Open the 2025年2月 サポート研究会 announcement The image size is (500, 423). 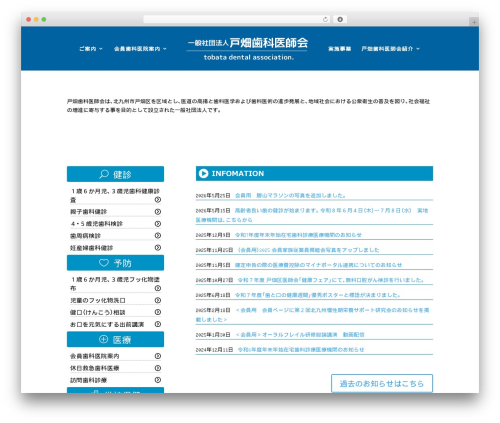pos(314,315)
